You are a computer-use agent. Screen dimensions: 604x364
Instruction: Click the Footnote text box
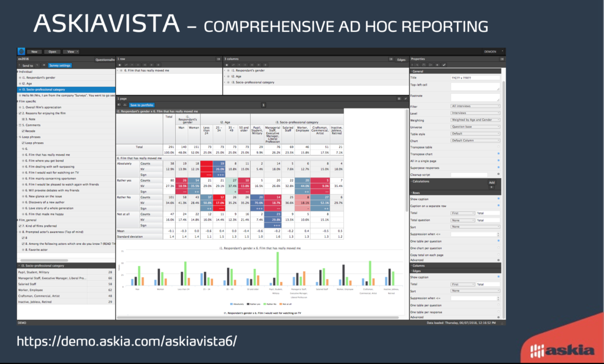[475, 97]
